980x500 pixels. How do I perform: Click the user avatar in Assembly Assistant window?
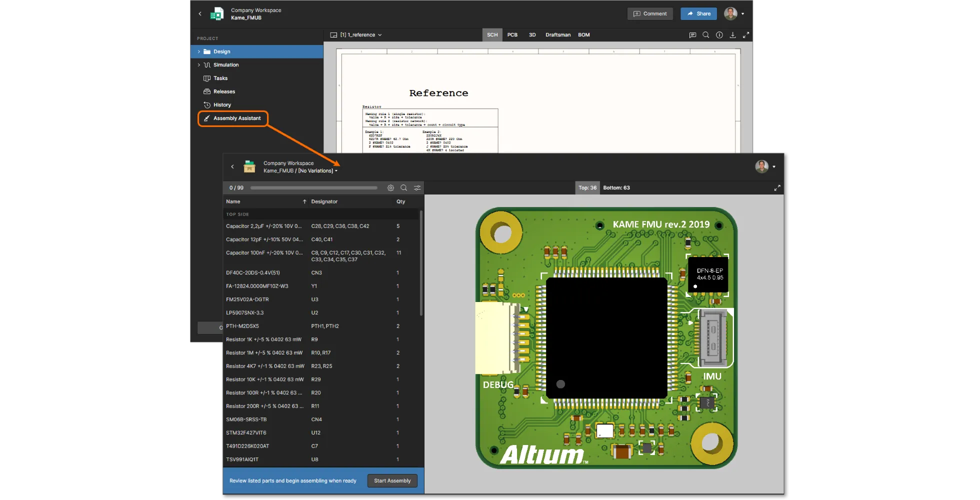click(x=762, y=166)
